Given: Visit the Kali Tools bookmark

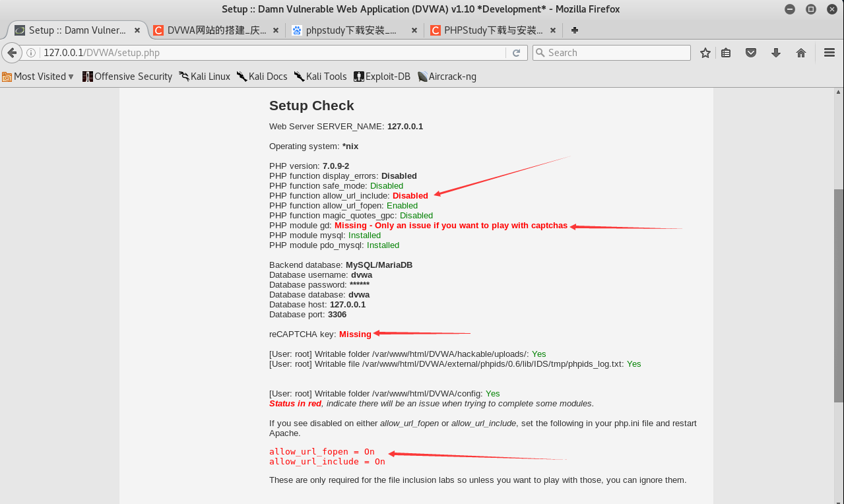Looking at the screenshot, I should (x=321, y=76).
